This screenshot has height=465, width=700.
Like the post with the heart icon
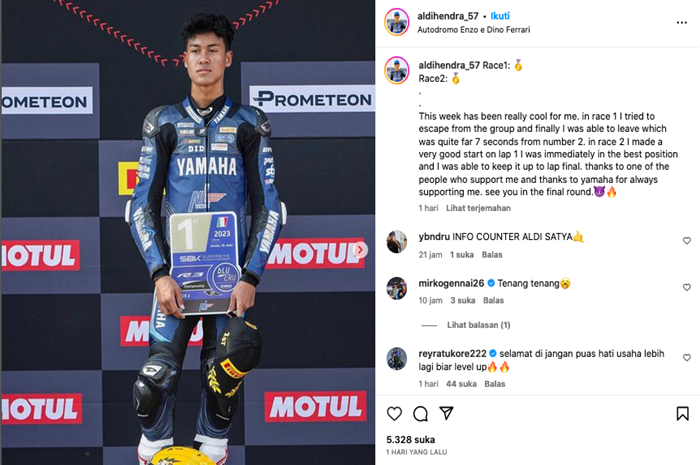[x=394, y=414]
